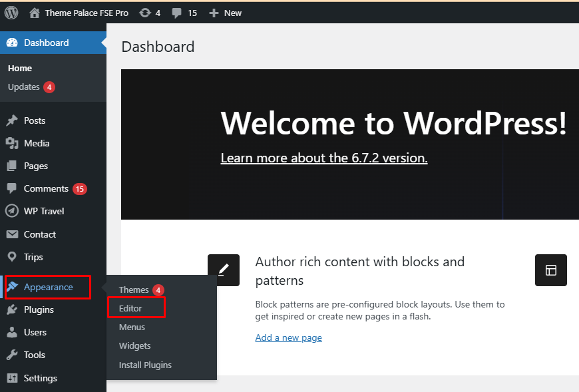Open Install Plugins submenu entry
Viewport: 579px width, 392px height.
[145, 365]
